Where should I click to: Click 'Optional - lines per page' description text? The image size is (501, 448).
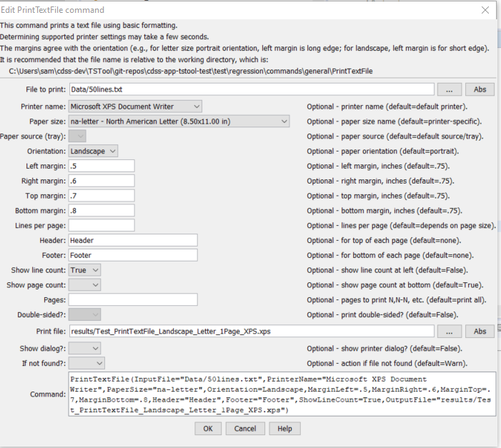402,225
